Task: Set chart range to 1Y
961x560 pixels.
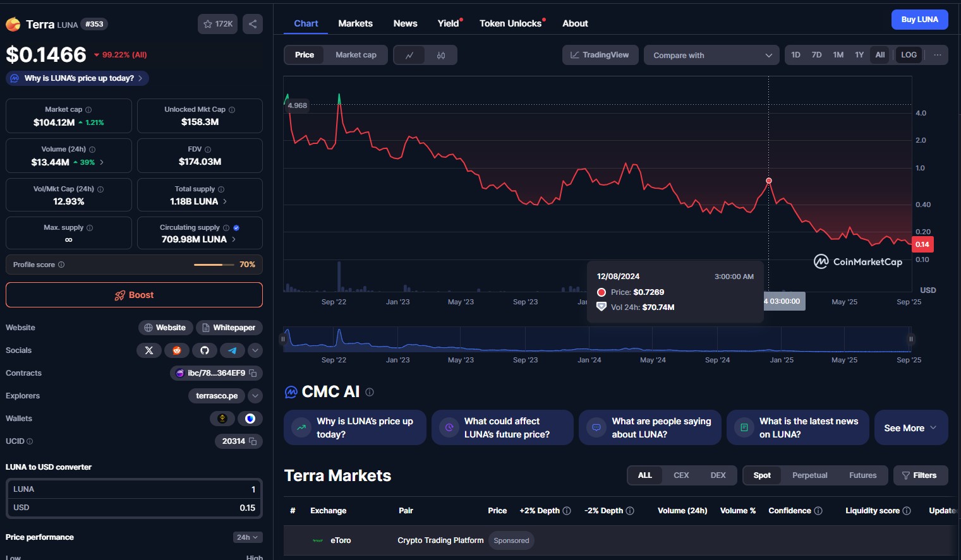Action: tap(859, 55)
